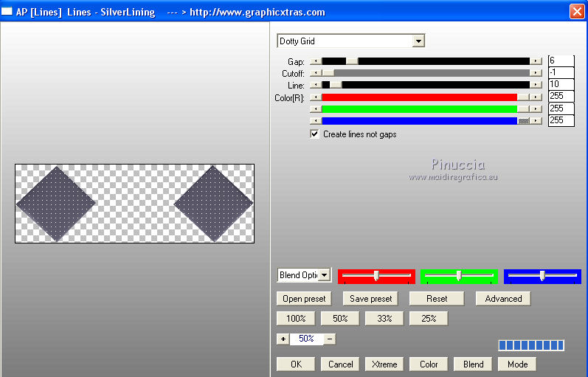Zoom out with the minus button
This screenshot has height=377, width=588.
pos(330,339)
